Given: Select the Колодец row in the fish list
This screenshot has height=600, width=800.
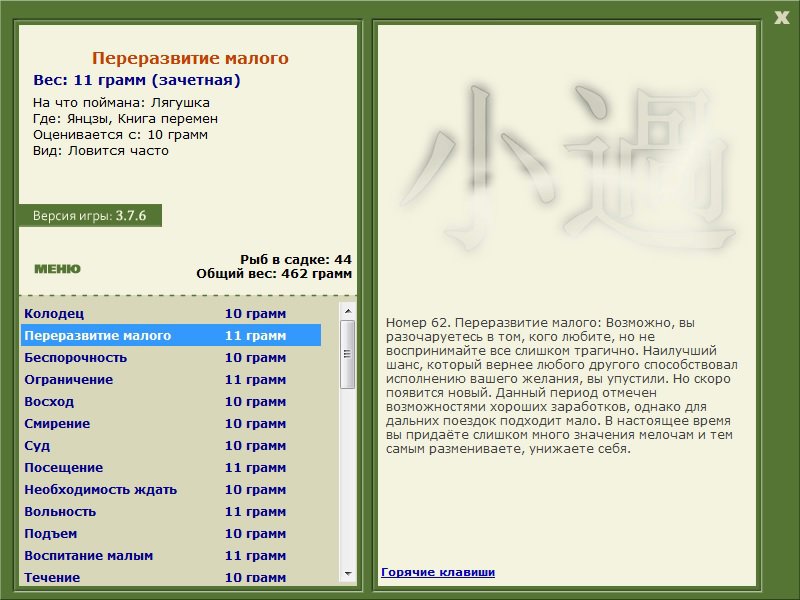Looking at the screenshot, I should click(x=171, y=313).
